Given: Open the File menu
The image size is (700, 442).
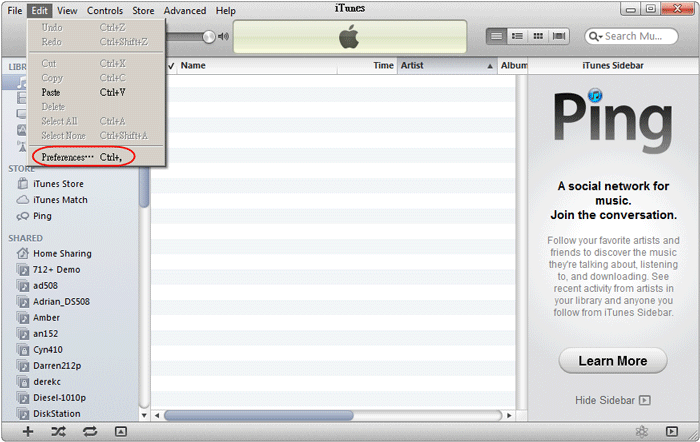Looking at the screenshot, I should [15, 11].
